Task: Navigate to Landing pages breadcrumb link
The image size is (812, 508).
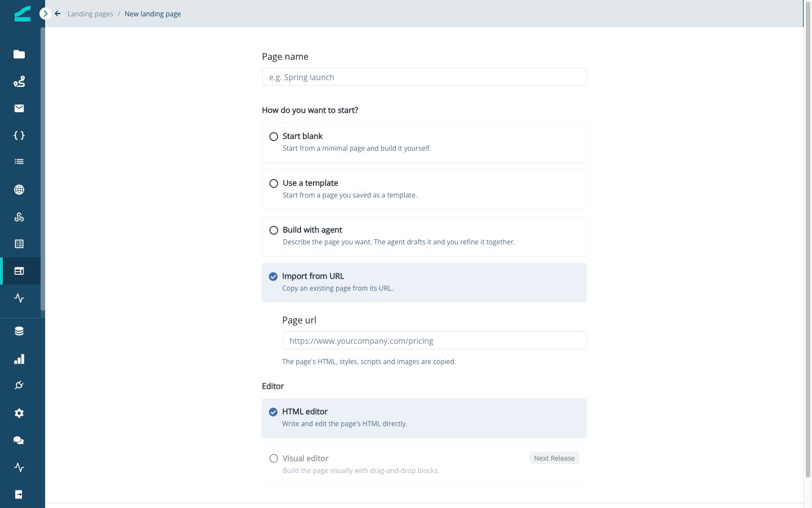Action: 90,14
